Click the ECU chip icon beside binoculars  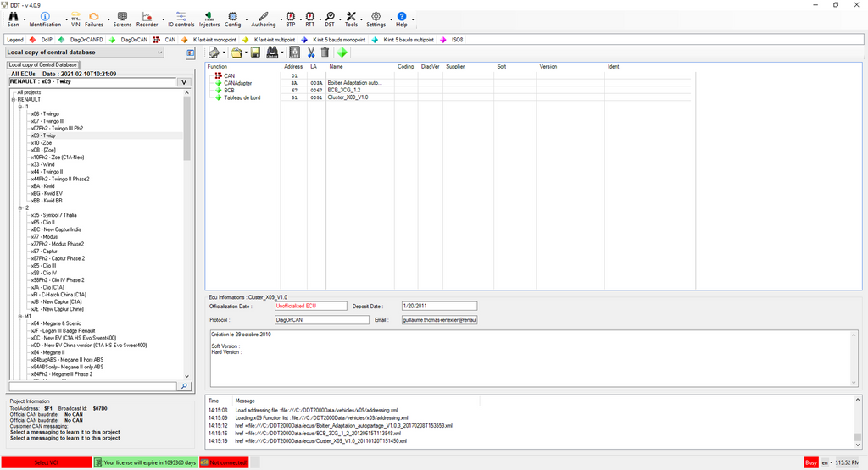[x=294, y=53]
